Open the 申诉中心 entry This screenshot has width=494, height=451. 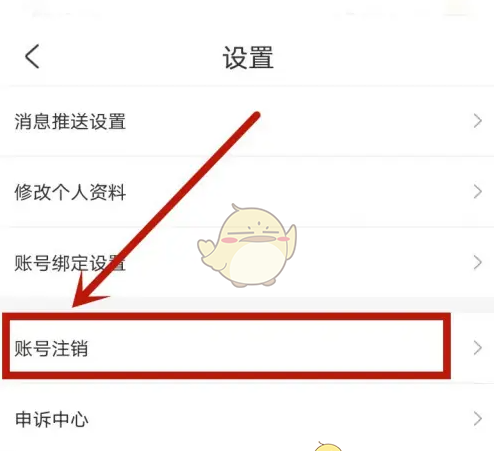pos(247,419)
